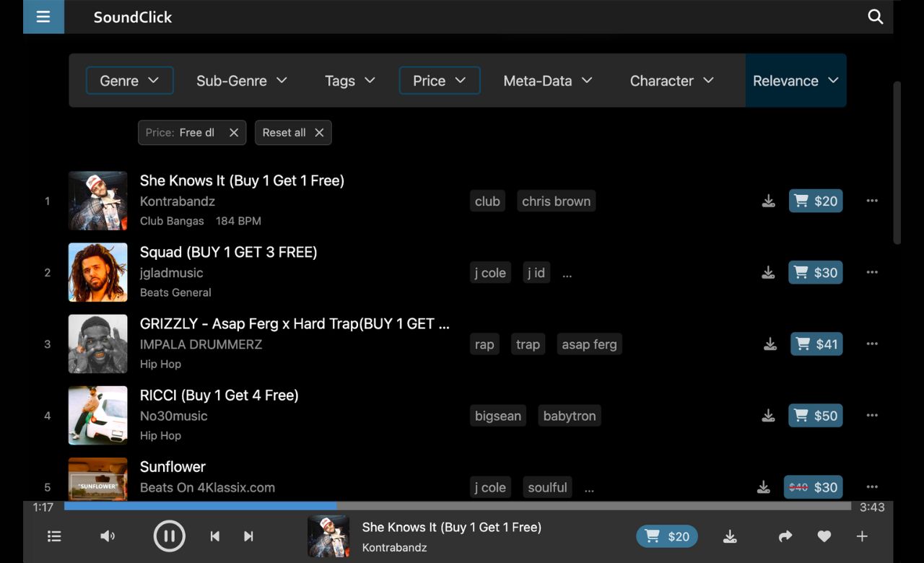Expand the Sub-Genre filter dropdown
The width and height of the screenshot is (924, 563).
point(242,81)
